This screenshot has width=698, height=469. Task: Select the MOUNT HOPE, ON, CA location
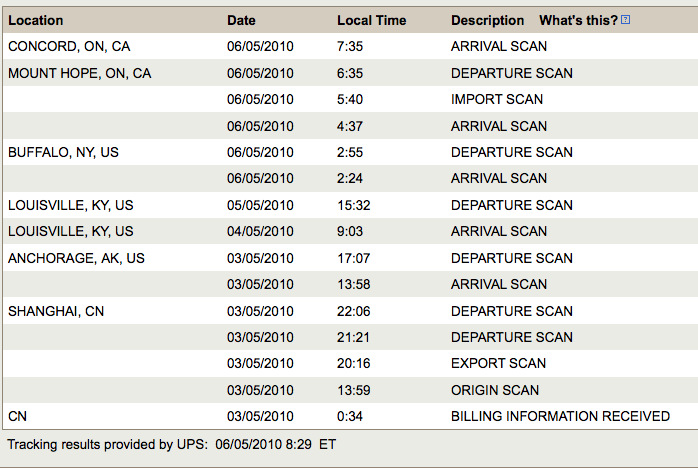(80, 73)
